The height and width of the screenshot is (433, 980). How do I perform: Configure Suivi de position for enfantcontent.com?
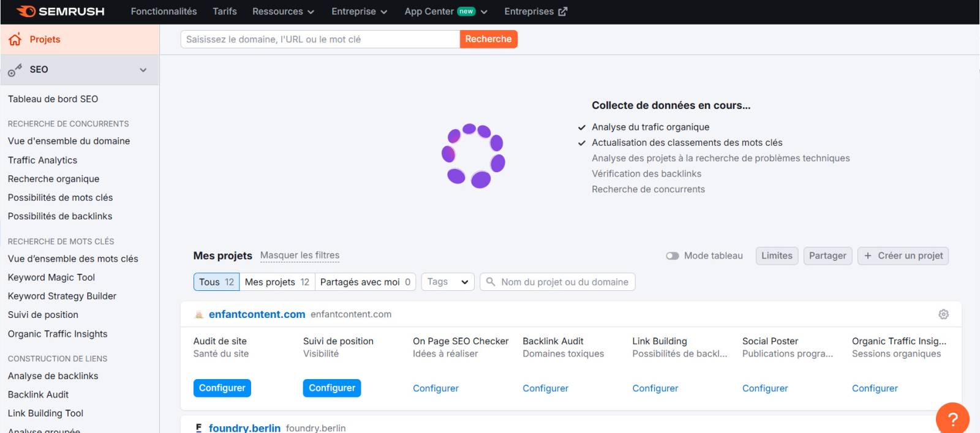(332, 388)
